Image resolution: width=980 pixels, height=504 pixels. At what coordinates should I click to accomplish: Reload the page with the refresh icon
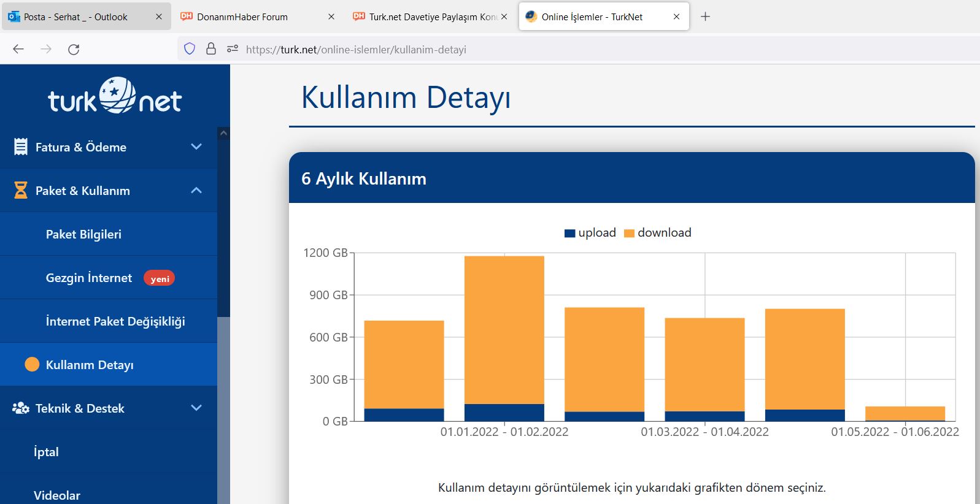[x=74, y=49]
